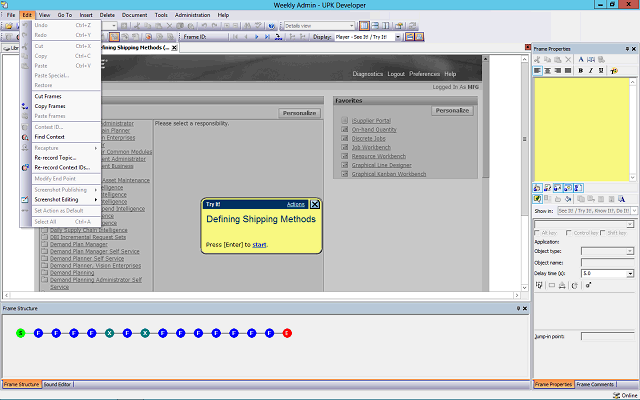Toggle align left in Frame Properties
The width and height of the screenshot is (640, 400).
(x=537, y=71)
